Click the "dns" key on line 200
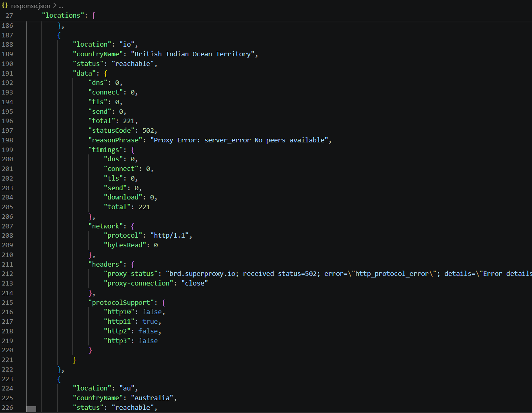This screenshot has width=532, height=413. (x=113, y=159)
